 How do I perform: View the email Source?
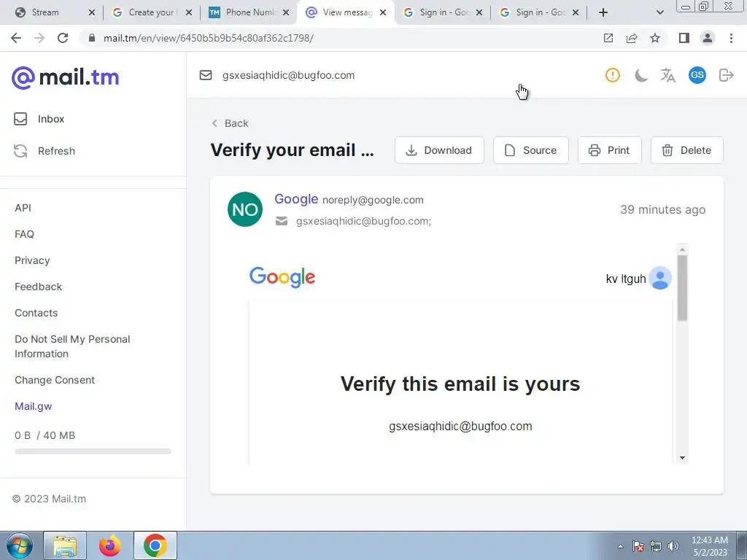[531, 150]
